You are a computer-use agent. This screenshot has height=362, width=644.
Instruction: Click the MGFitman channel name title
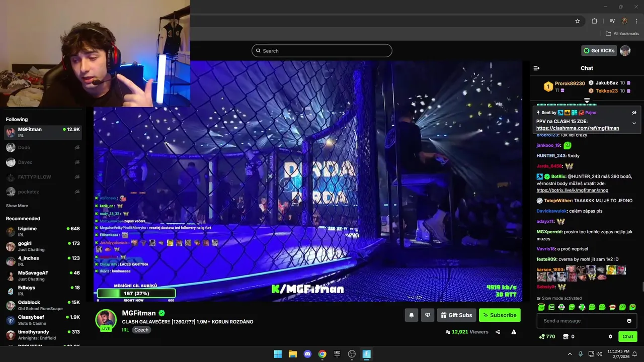[139, 313]
